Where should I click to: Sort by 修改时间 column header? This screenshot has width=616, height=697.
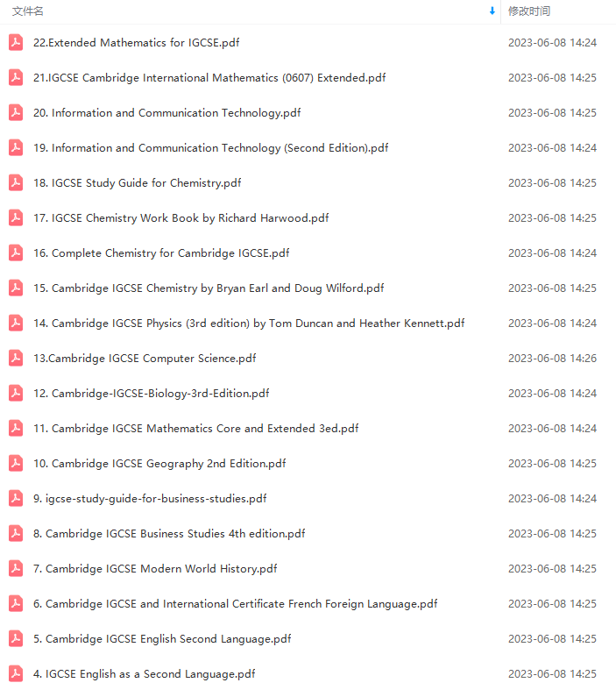pyautogui.click(x=529, y=11)
